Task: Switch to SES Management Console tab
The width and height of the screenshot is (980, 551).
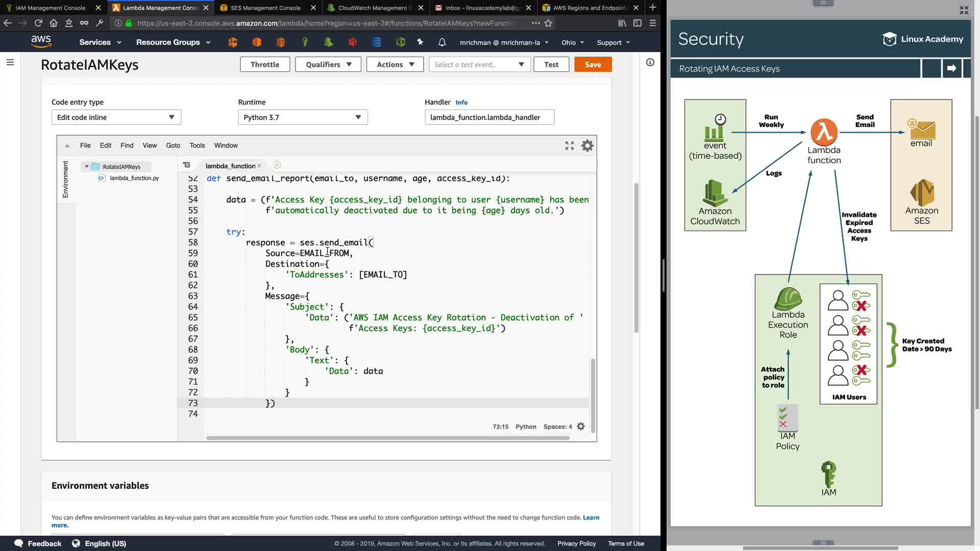Action: pyautogui.click(x=265, y=8)
